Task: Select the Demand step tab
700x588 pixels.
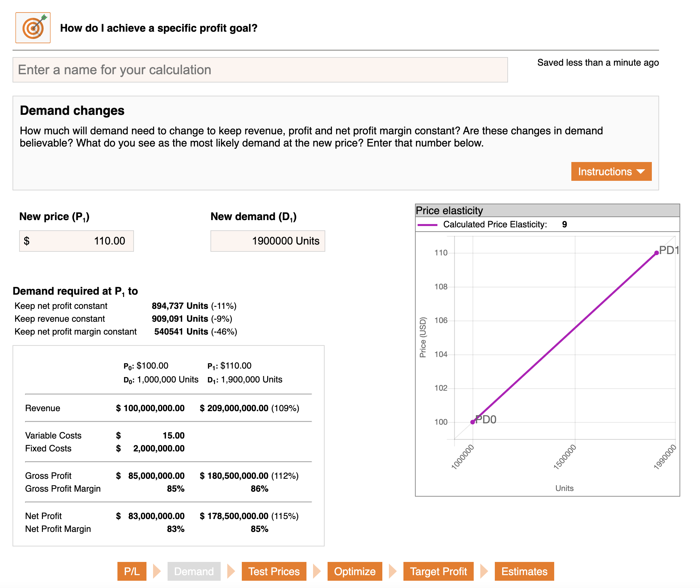Action: [194, 571]
